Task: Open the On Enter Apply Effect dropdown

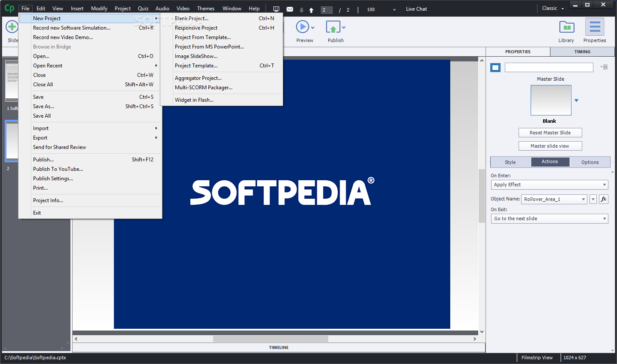Action: coord(550,185)
